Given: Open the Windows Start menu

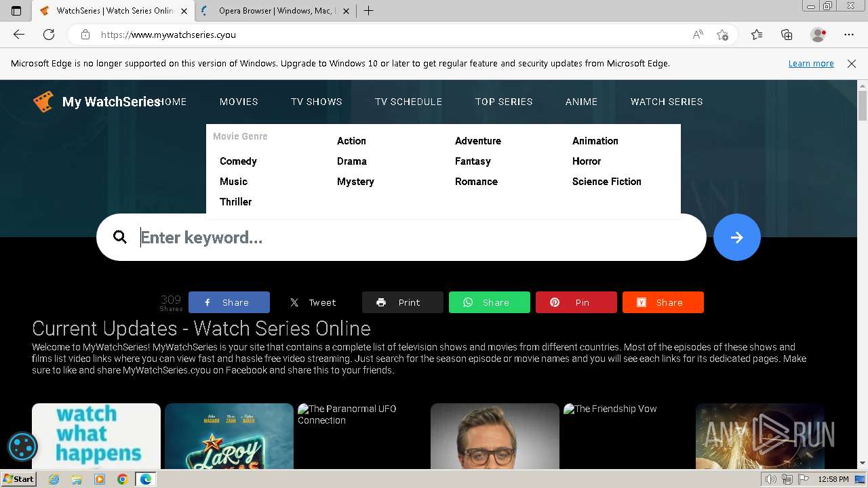Looking at the screenshot, I should [18, 479].
